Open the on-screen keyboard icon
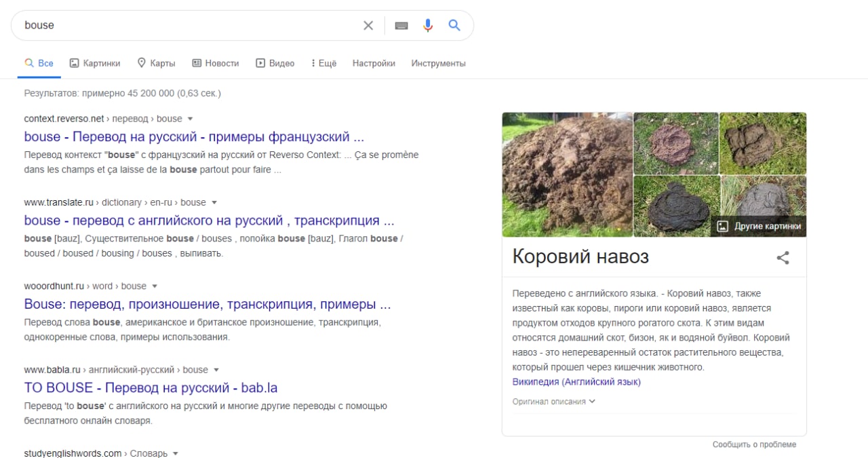Viewport: 868px width, 458px height. 401,25
